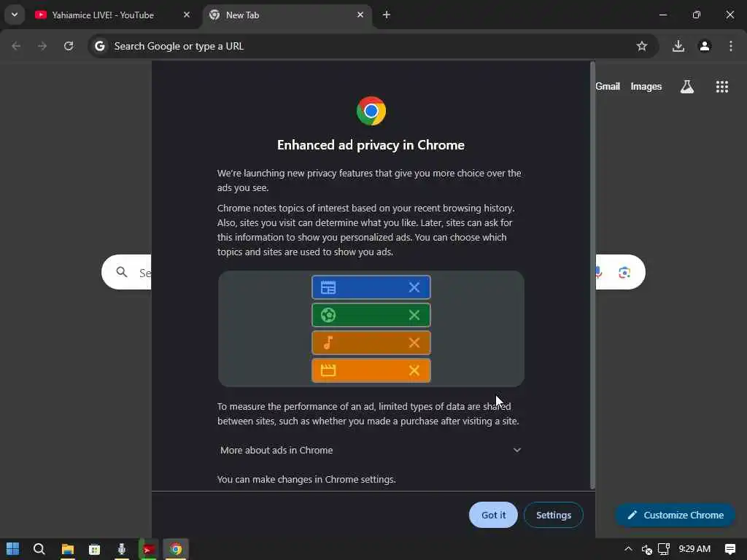This screenshot has height=560, width=747.
Task: Open File Explorer from taskbar
Action: pyautogui.click(x=67, y=549)
